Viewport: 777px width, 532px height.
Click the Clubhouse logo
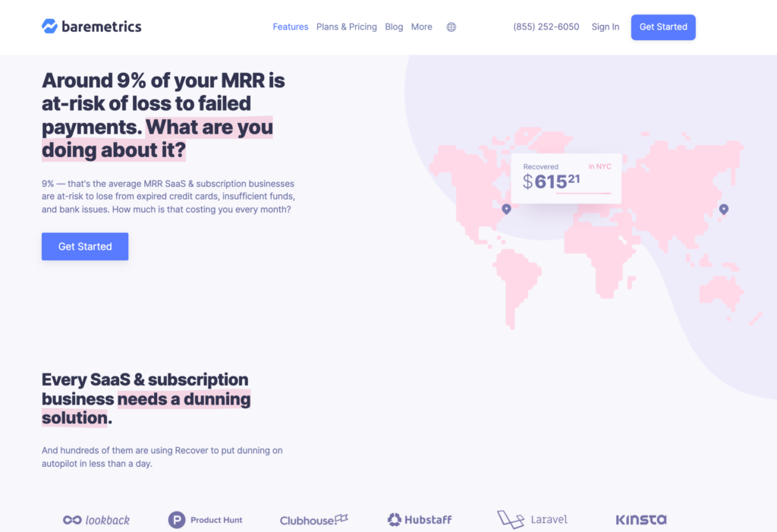click(313, 520)
